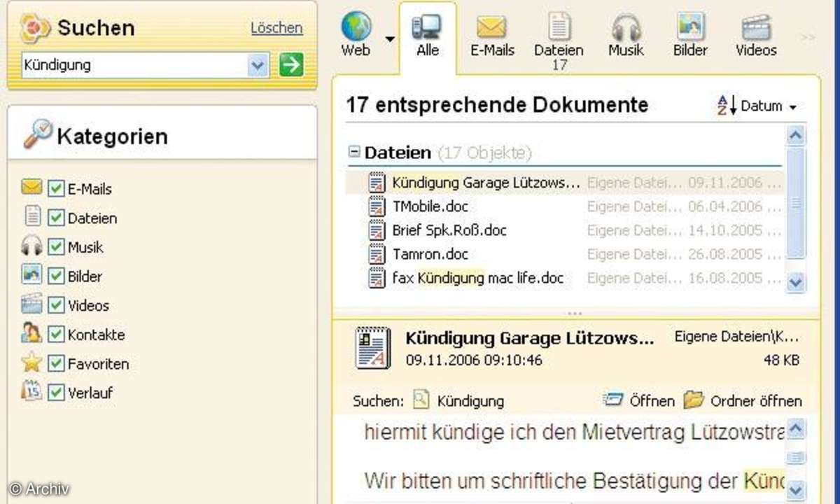The image size is (840, 504).
Task: Click the Kontakte people icon in categories
Action: (x=32, y=333)
